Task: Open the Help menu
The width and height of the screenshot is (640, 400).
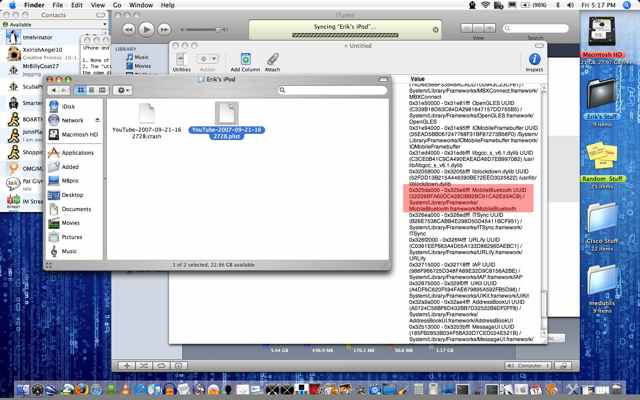Action: pos(167,5)
